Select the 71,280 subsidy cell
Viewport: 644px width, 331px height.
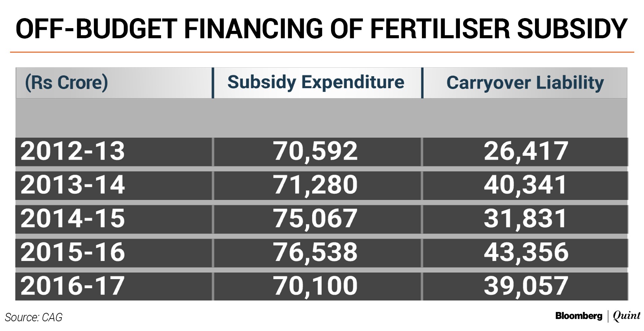[x=315, y=185]
